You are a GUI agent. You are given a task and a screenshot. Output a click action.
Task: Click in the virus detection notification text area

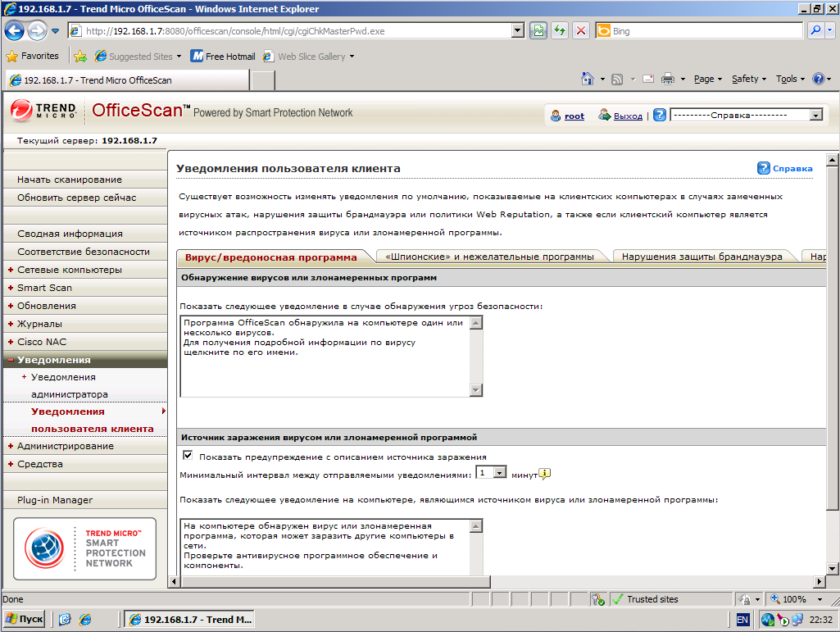(x=325, y=356)
